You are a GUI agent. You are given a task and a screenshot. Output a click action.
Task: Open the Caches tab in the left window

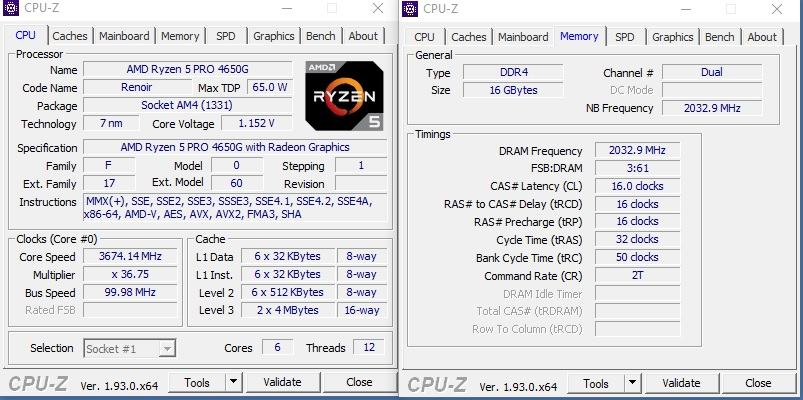click(70, 36)
